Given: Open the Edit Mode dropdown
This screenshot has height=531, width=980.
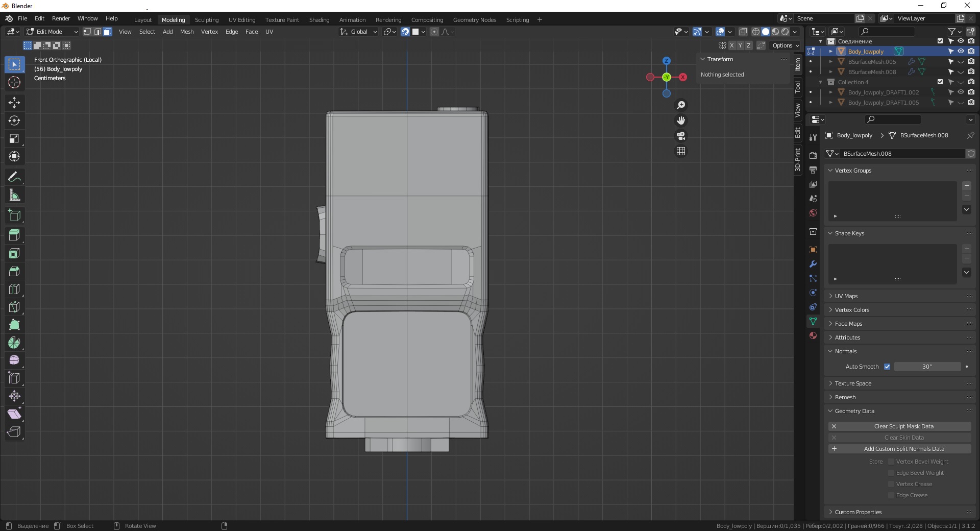Looking at the screenshot, I should tap(52, 32).
